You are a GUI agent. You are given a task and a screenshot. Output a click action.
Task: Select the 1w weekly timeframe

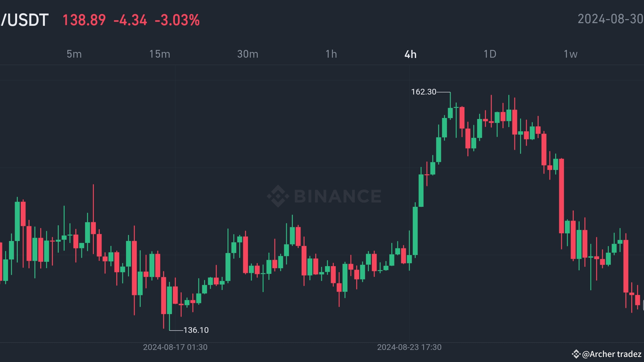(x=570, y=54)
